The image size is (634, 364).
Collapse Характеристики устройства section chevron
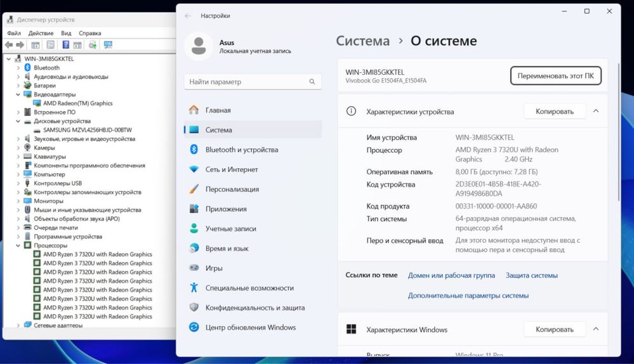(596, 111)
